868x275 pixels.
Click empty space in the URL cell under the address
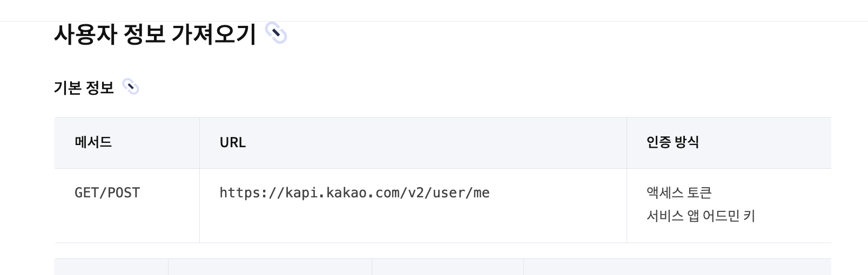click(x=413, y=224)
